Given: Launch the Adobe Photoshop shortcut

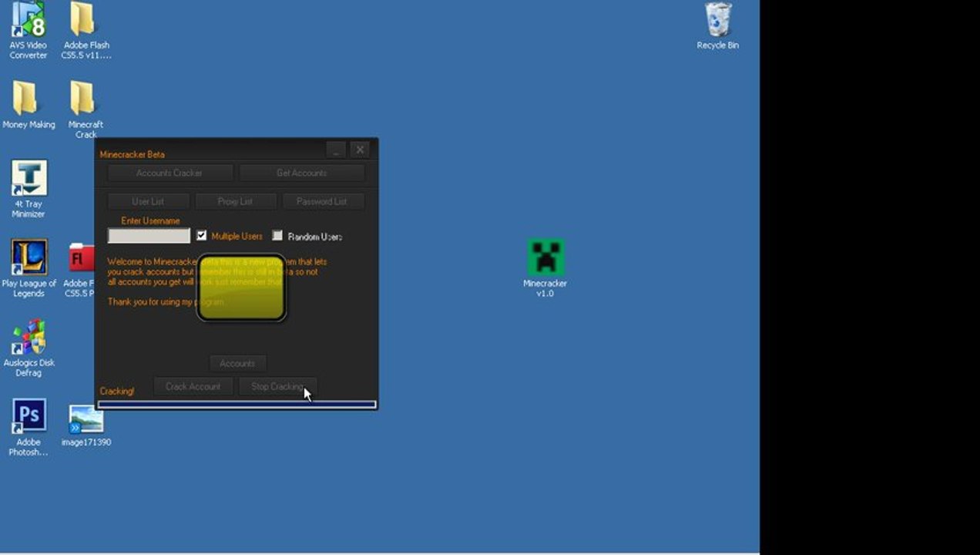Looking at the screenshot, I should (x=29, y=428).
